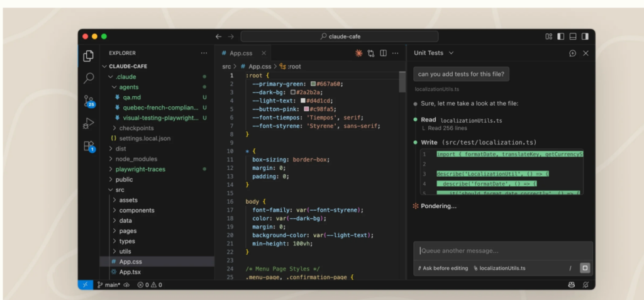Open the Run and Debug view
Image resolution: width=644 pixels, height=300 pixels.
88,123
